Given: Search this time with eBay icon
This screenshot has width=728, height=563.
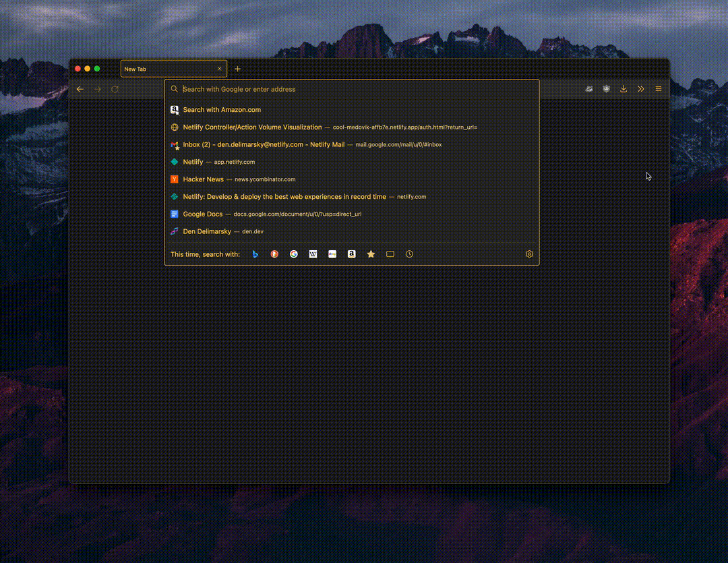Looking at the screenshot, I should click(x=332, y=254).
